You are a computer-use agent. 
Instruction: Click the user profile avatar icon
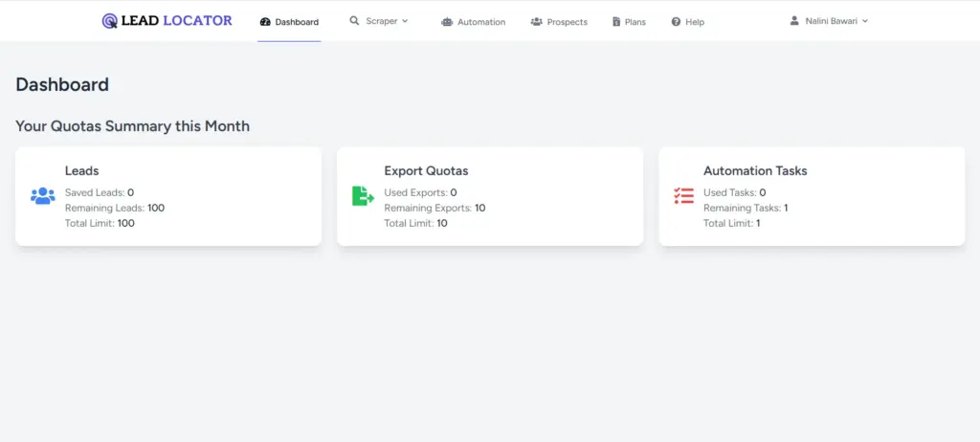(794, 21)
